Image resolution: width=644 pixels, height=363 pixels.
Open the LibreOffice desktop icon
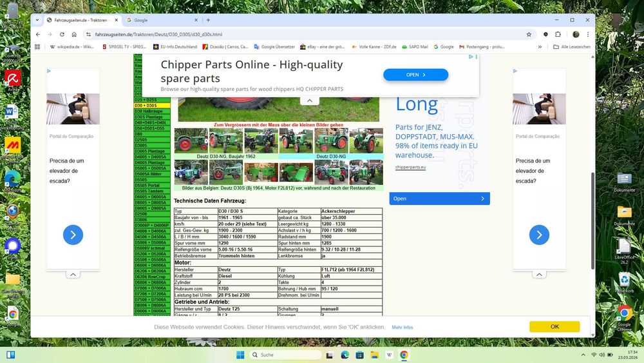[x=624, y=251]
